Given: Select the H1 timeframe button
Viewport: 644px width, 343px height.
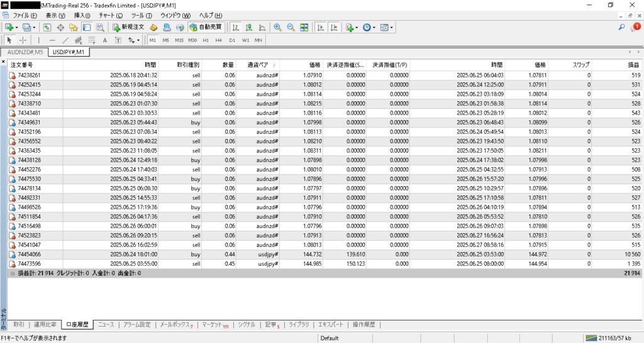Looking at the screenshot, I should pyautogui.click(x=206, y=40).
